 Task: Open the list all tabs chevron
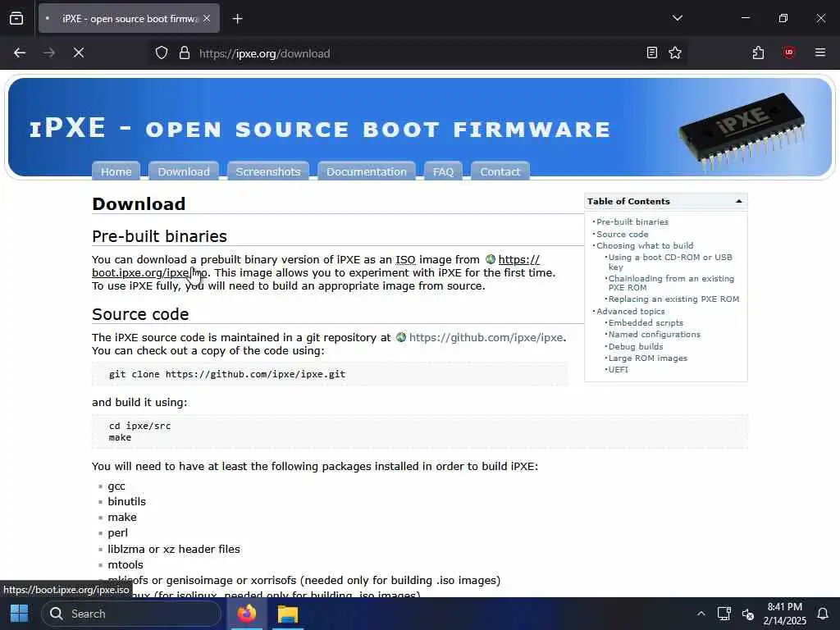coord(677,18)
